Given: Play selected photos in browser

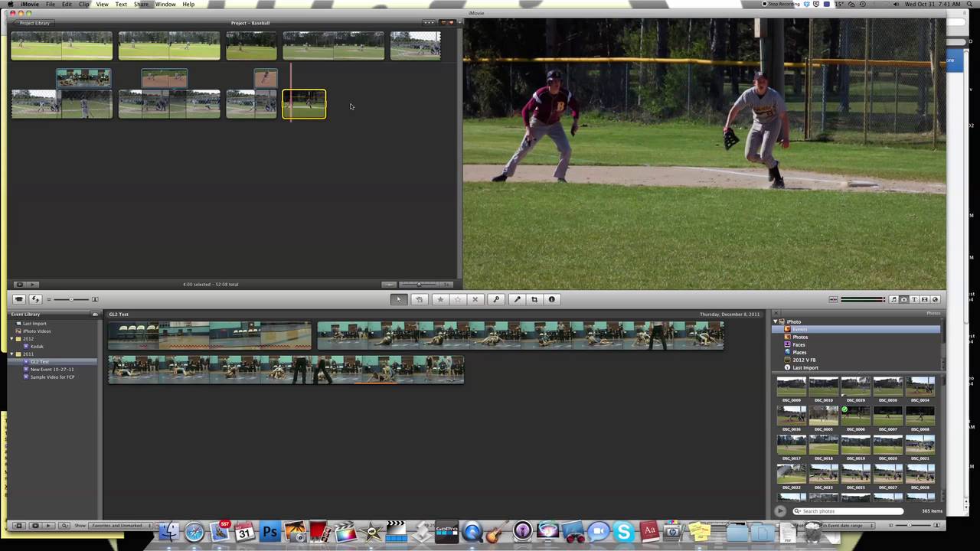Looking at the screenshot, I should [780, 511].
